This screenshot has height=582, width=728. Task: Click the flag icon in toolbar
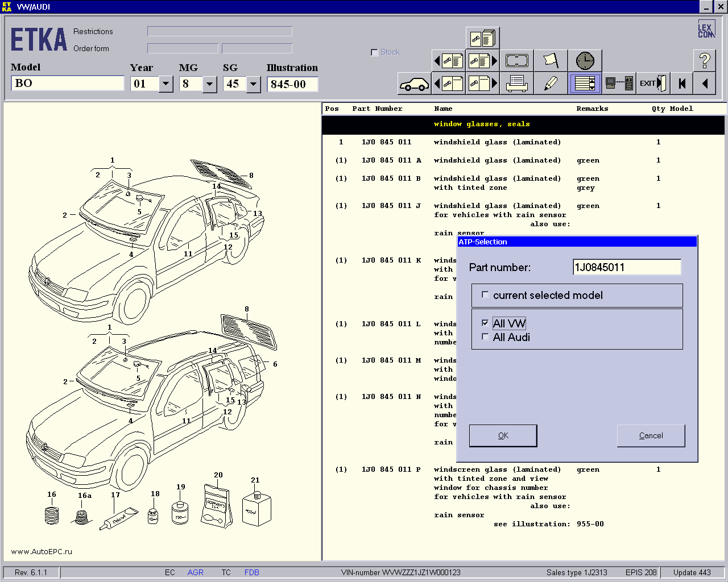click(551, 60)
